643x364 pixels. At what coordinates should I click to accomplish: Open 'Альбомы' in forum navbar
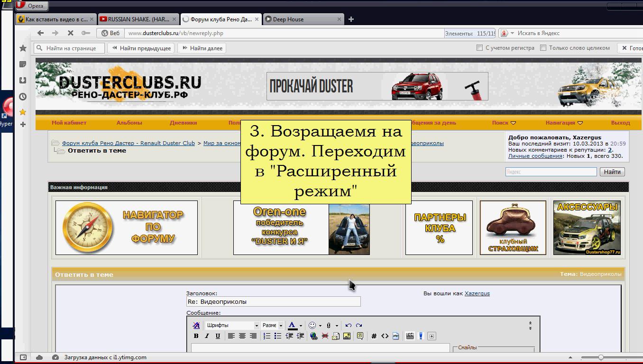tap(129, 123)
